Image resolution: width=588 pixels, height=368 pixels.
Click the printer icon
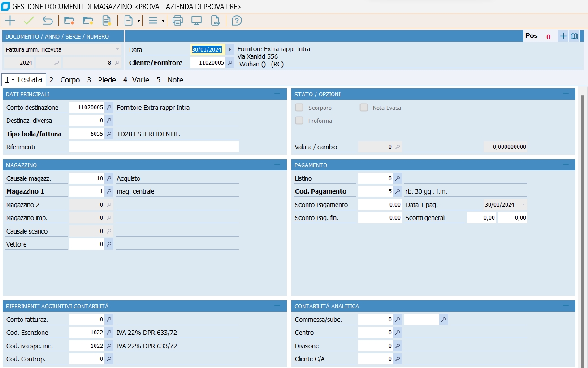click(178, 21)
